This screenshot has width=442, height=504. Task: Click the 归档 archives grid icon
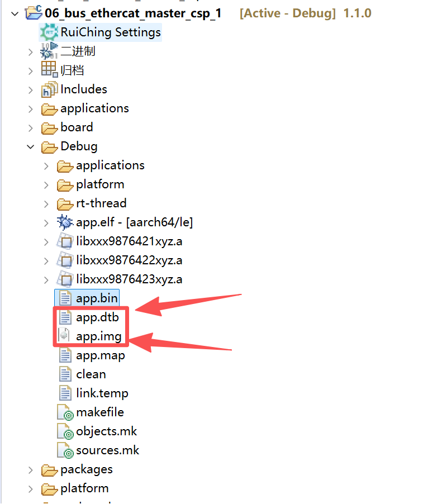[49, 69]
